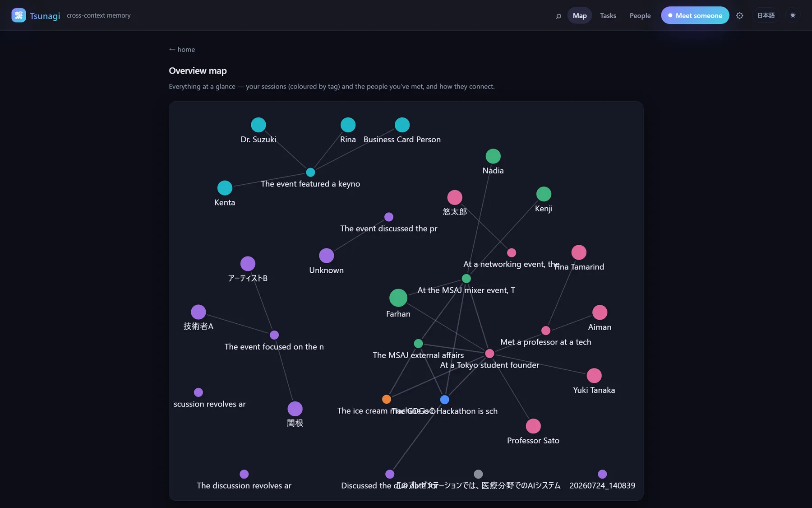
Task: Click the 関根 purple node
Action: (295, 409)
